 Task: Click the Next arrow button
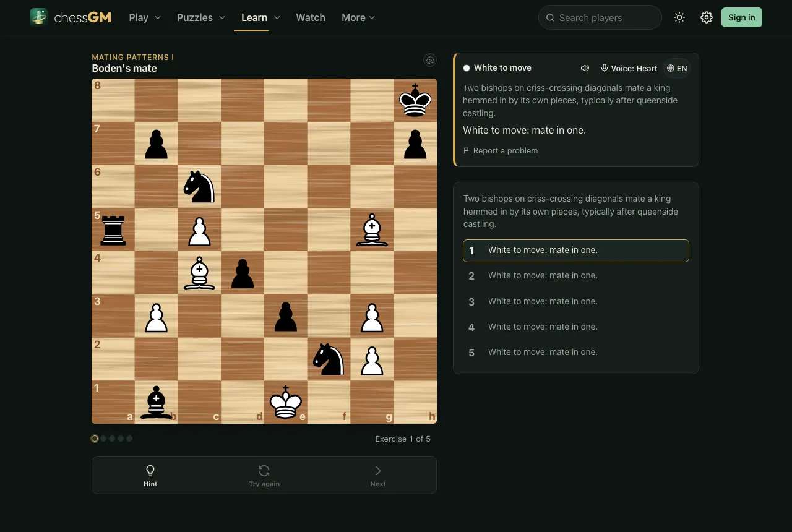point(378,475)
